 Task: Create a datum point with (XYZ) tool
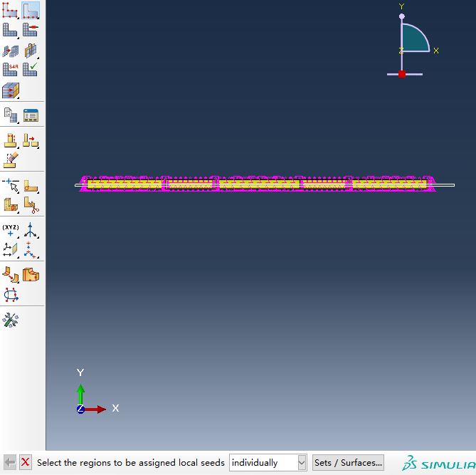11,230
